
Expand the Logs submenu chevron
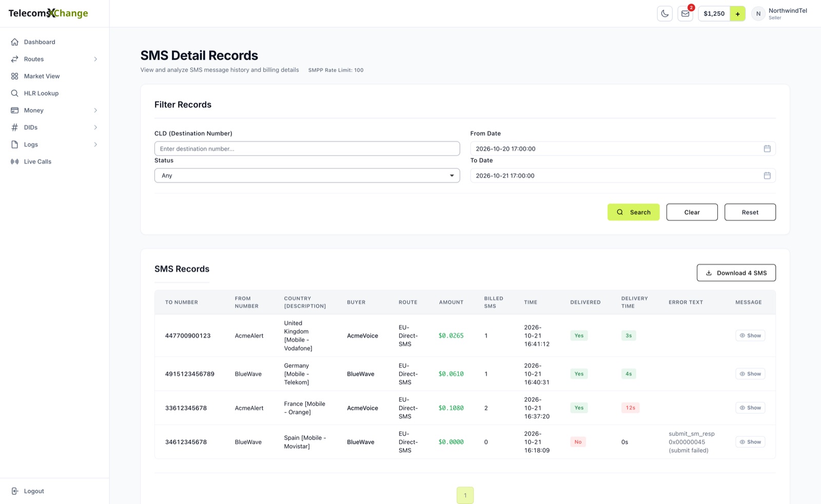tap(95, 145)
